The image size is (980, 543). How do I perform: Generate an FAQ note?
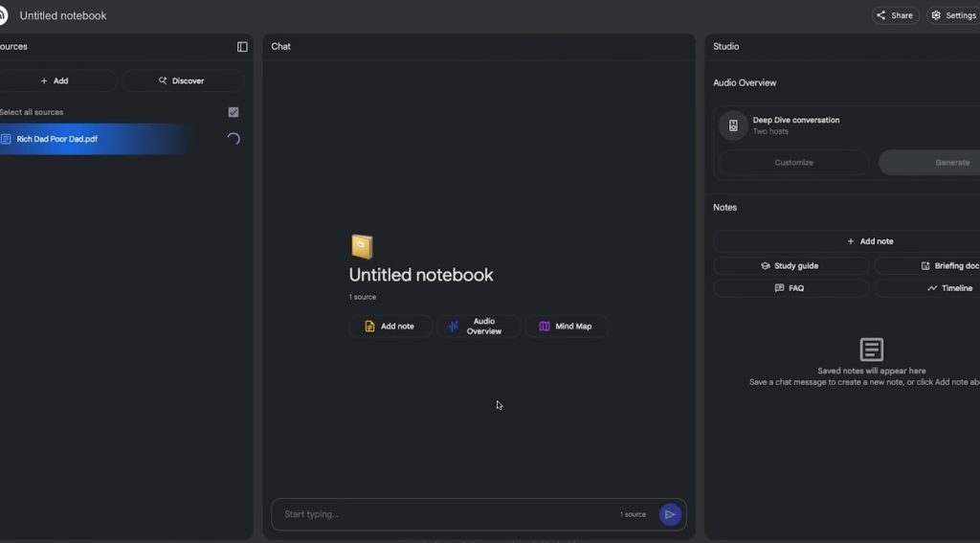point(791,288)
